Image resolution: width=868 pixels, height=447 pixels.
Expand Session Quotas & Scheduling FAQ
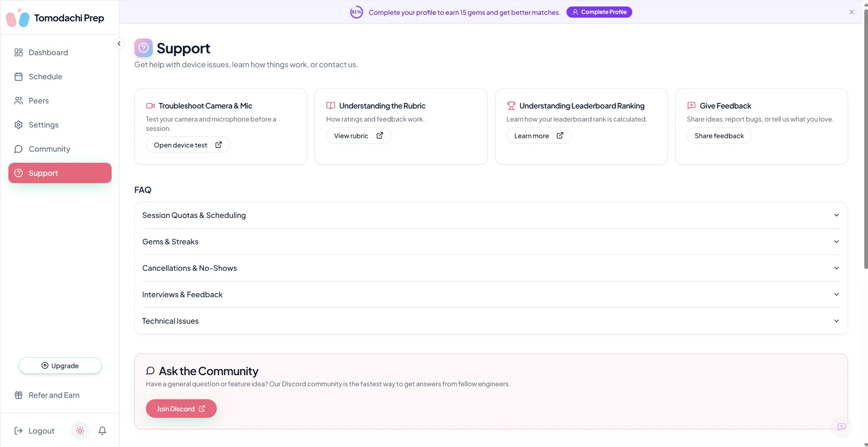491,215
